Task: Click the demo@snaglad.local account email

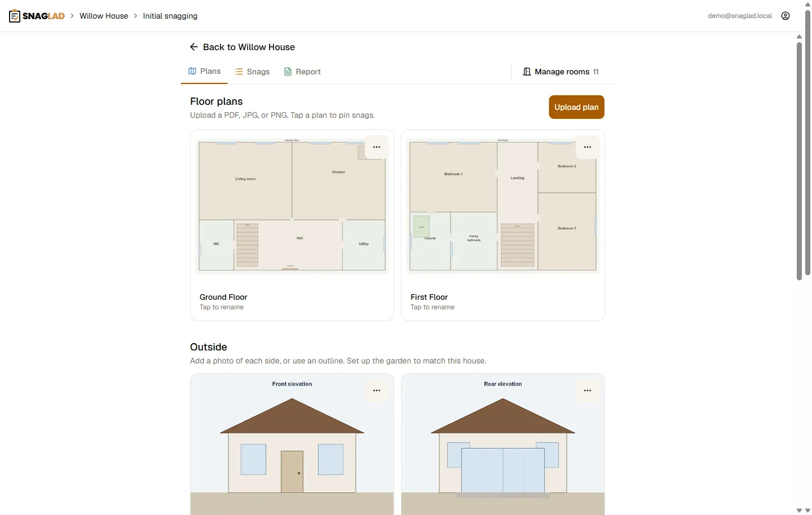Action: tap(740, 16)
